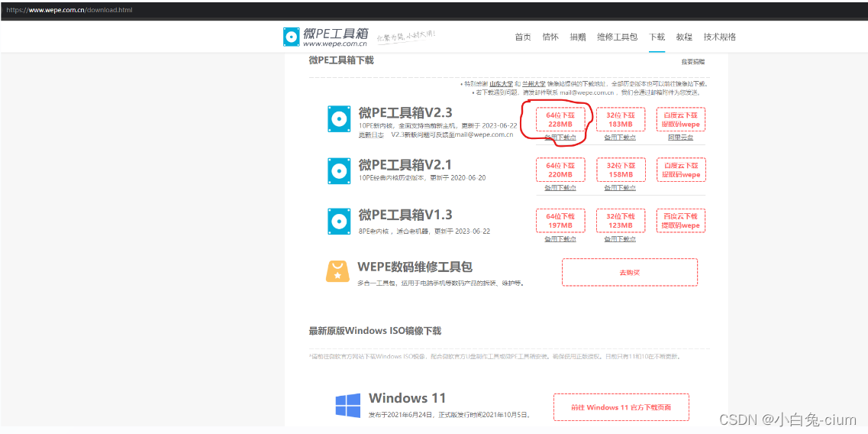
Task: Click 备用下载点 under V2.1 64位 button
Action: tap(560, 188)
